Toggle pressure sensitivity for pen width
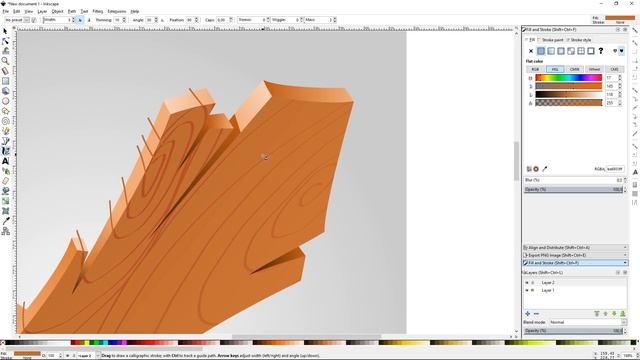The width and height of the screenshot is (640, 360). point(80,20)
